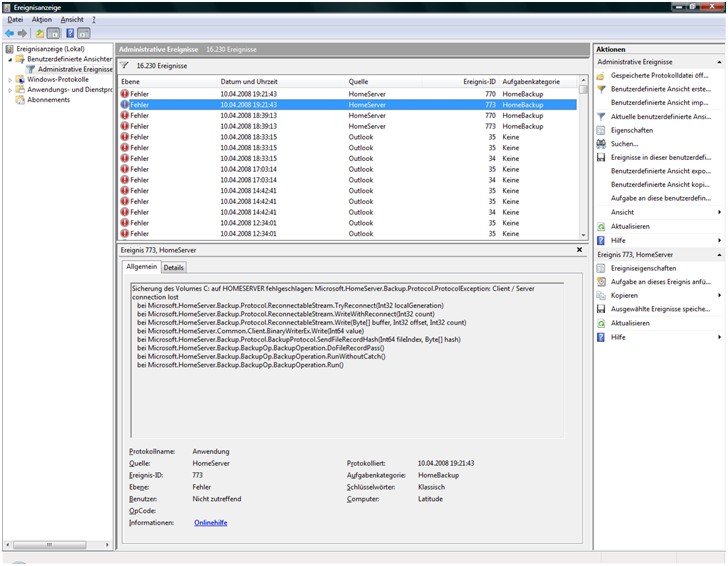Select Abonnements in the tree
This screenshot has height=566, width=728.
tap(48, 100)
